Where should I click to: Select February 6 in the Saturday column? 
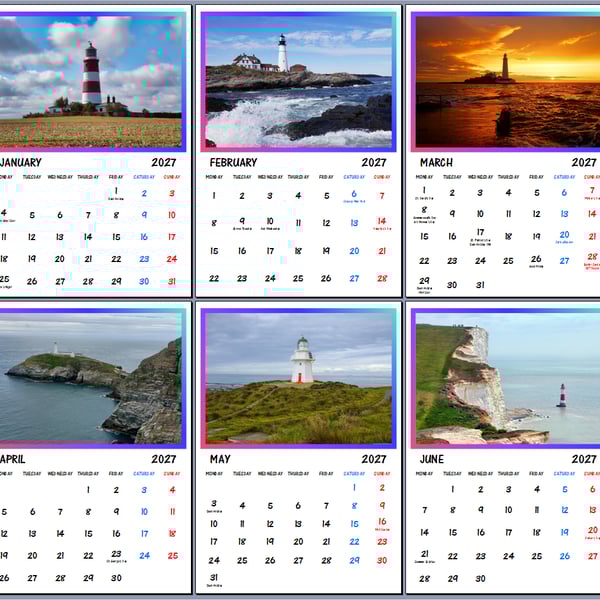[x=354, y=194]
